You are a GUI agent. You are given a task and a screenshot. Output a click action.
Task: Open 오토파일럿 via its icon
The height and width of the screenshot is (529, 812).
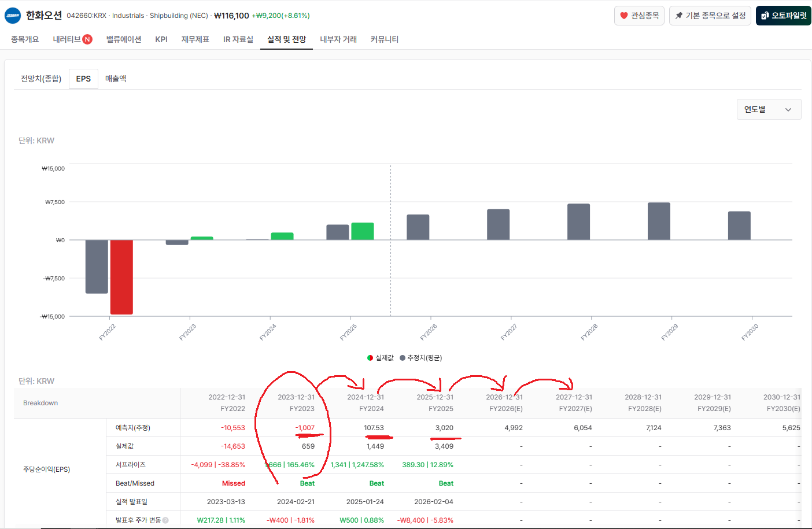765,16
